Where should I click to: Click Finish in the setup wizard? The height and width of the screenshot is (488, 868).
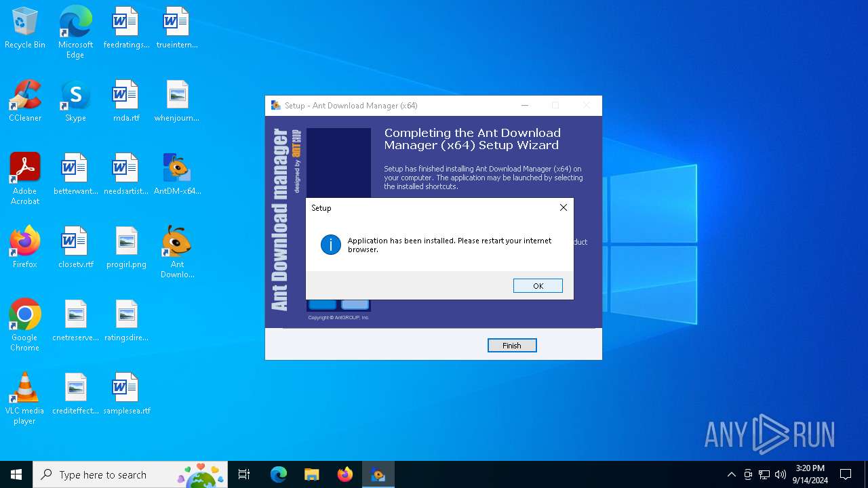click(x=512, y=346)
